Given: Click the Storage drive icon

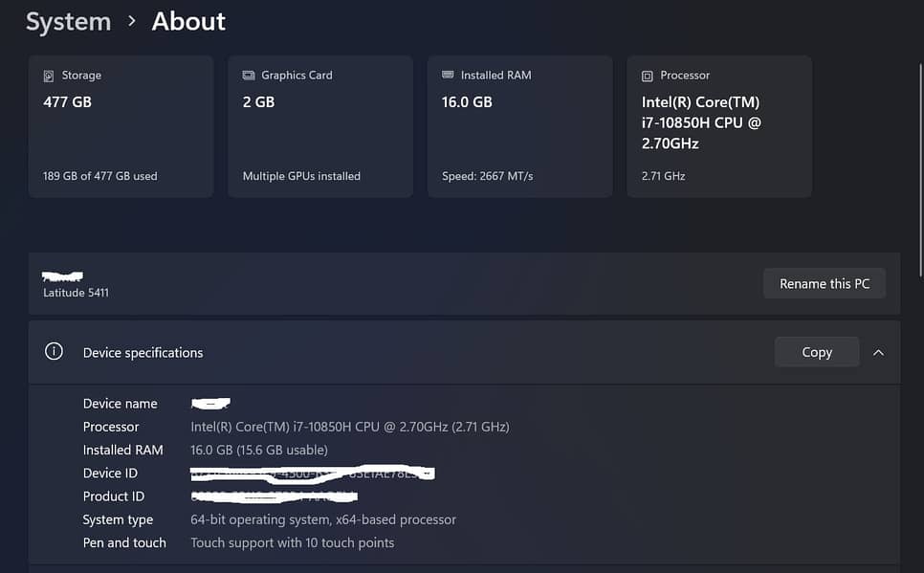Looking at the screenshot, I should tap(49, 76).
